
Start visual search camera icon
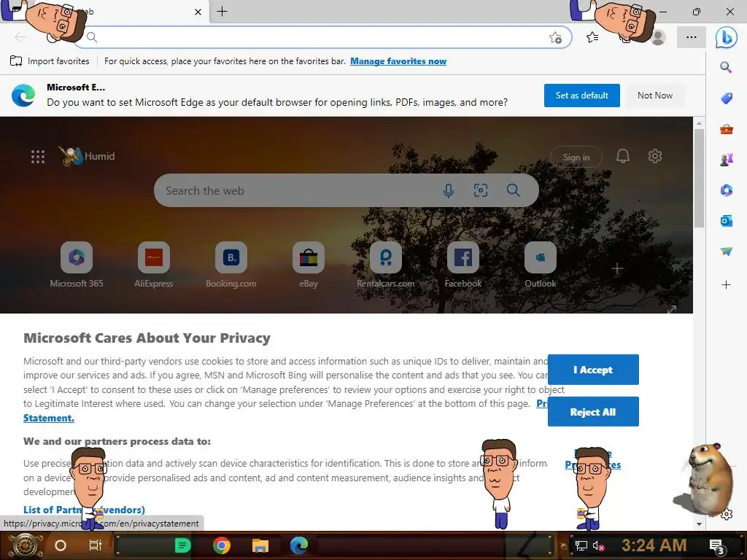[x=480, y=190]
